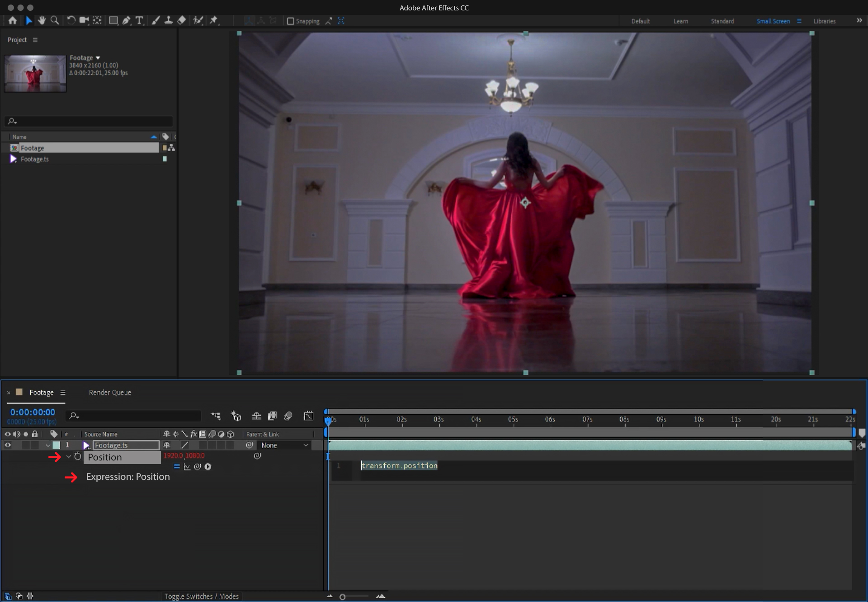Select the Roto Brush tool
Viewport: 868px width, 602px height.
[x=198, y=20]
